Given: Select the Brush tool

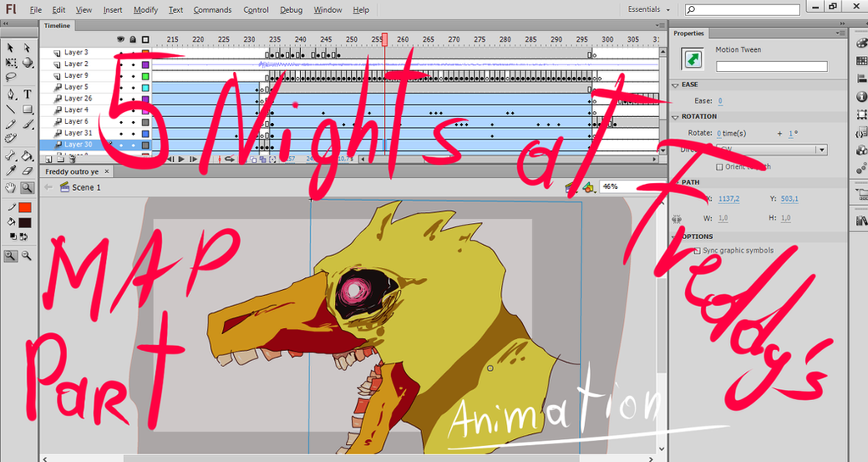Looking at the screenshot, I should coord(27,124).
